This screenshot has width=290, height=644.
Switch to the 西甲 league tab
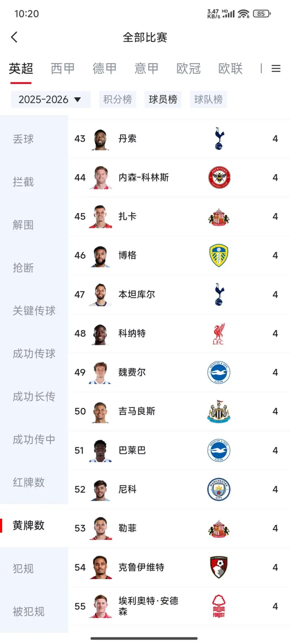pos(63,68)
